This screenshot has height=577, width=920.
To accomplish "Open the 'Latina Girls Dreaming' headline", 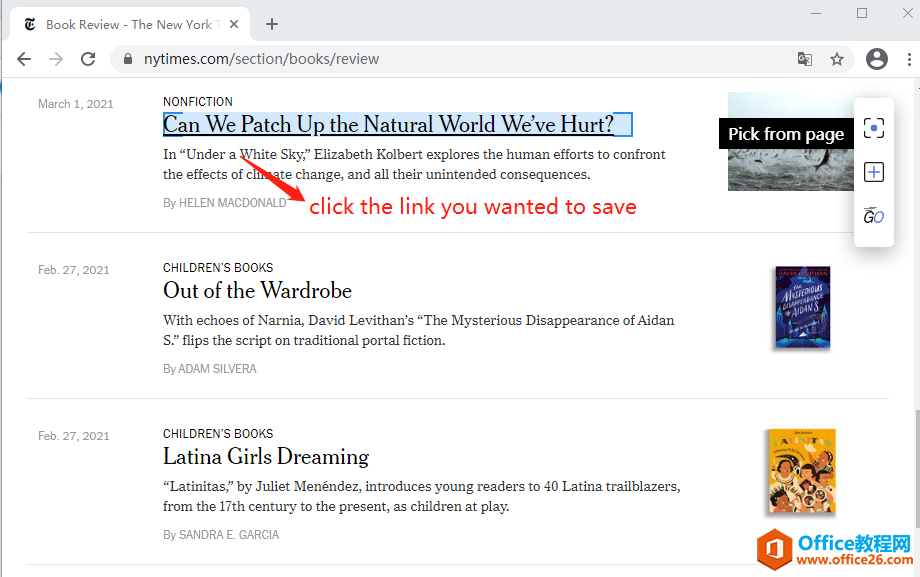I will click(x=266, y=457).
